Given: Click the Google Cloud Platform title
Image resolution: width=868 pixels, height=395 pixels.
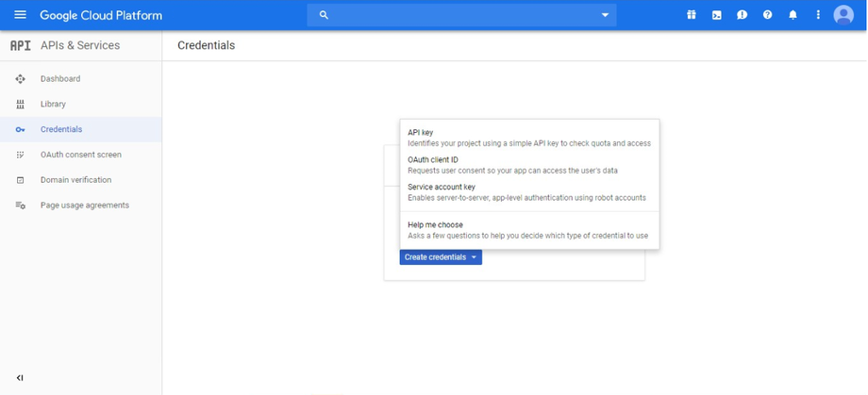Looking at the screenshot, I should pos(101,15).
